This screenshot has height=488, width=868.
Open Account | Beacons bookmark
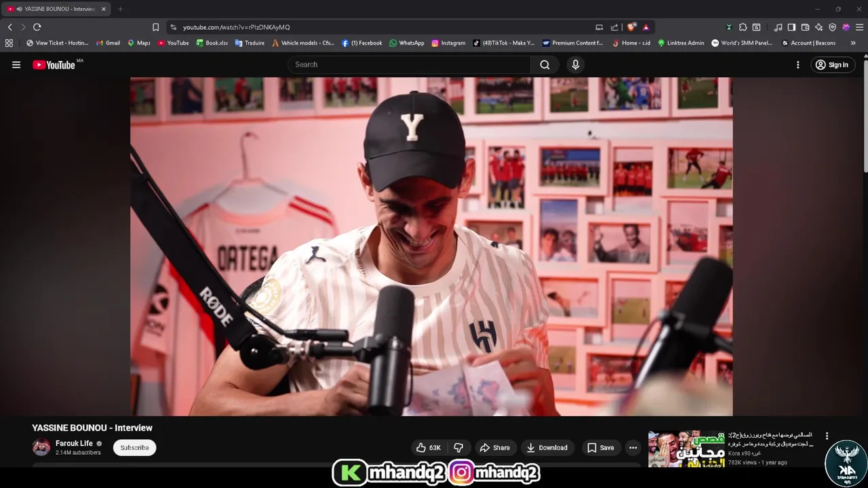click(808, 43)
